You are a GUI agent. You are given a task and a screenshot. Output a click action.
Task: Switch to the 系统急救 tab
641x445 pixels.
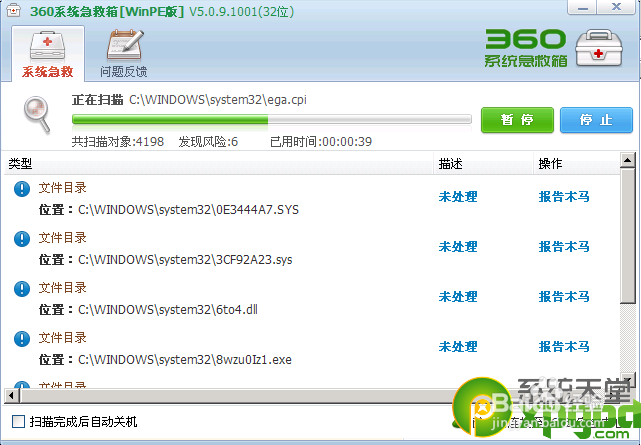(x=48, y=54)
